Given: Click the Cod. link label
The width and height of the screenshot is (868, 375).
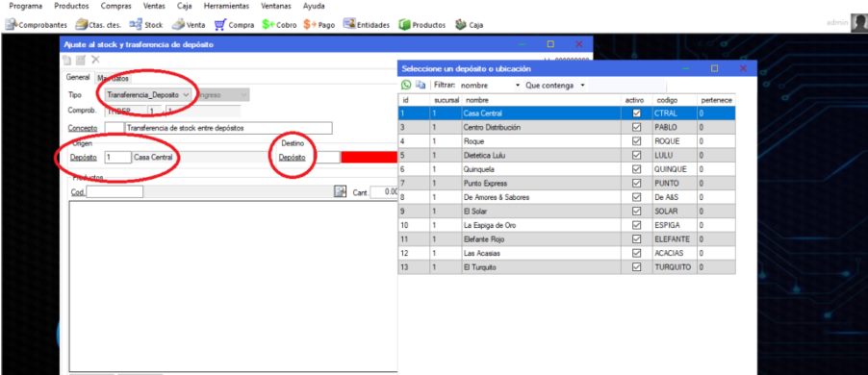Looking at the screenshot, I should [x=78, y=192].
